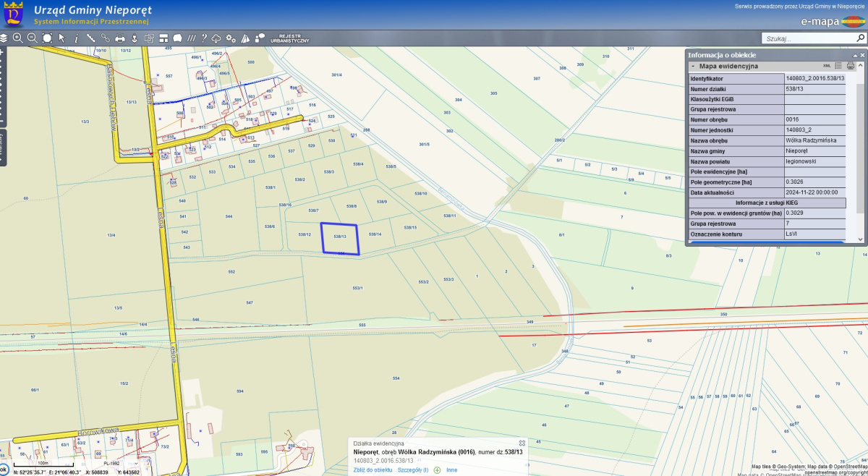Screen dimensions: 868x476
Task: Print the map using the toolbar printer icon
Action: [120, 38]
